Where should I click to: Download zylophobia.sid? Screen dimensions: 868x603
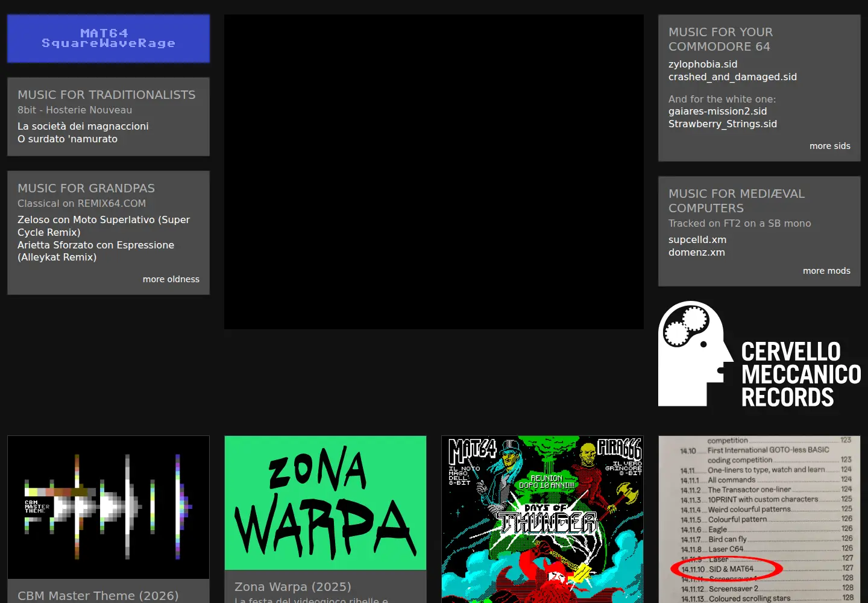(x=703, y=64)
